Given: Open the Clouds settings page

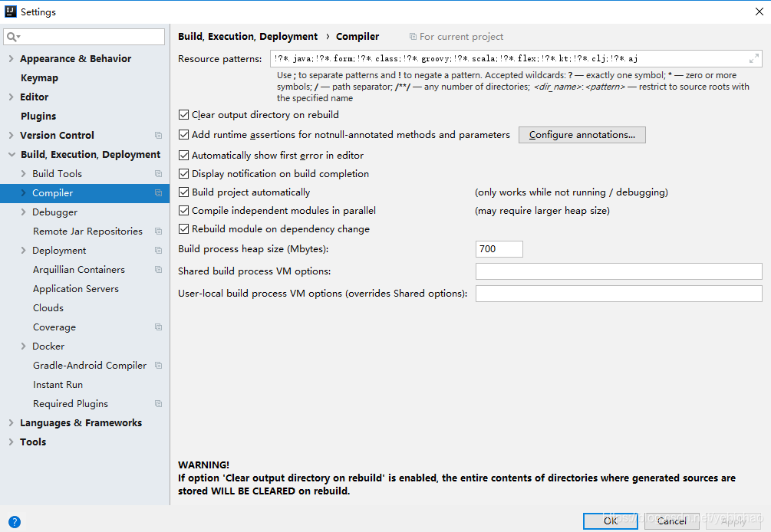Looking at the screenshot, I should (x=48, y=308).
